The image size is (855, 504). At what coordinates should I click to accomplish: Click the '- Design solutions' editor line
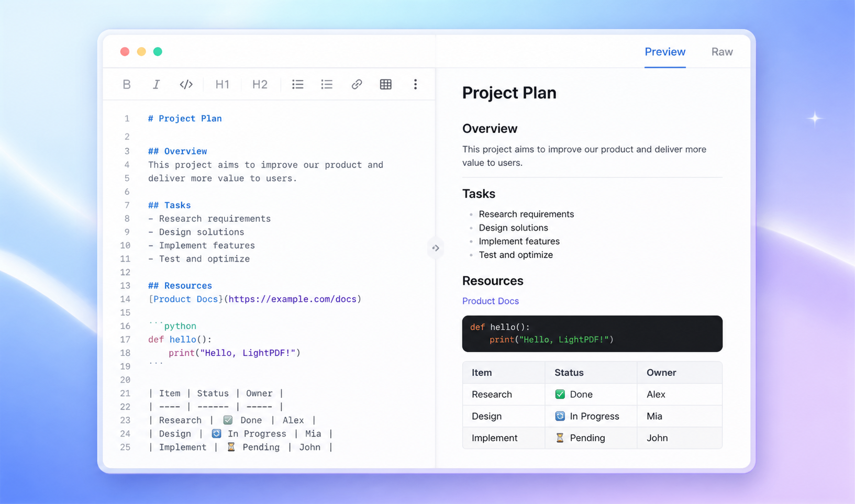coord(196,232)
